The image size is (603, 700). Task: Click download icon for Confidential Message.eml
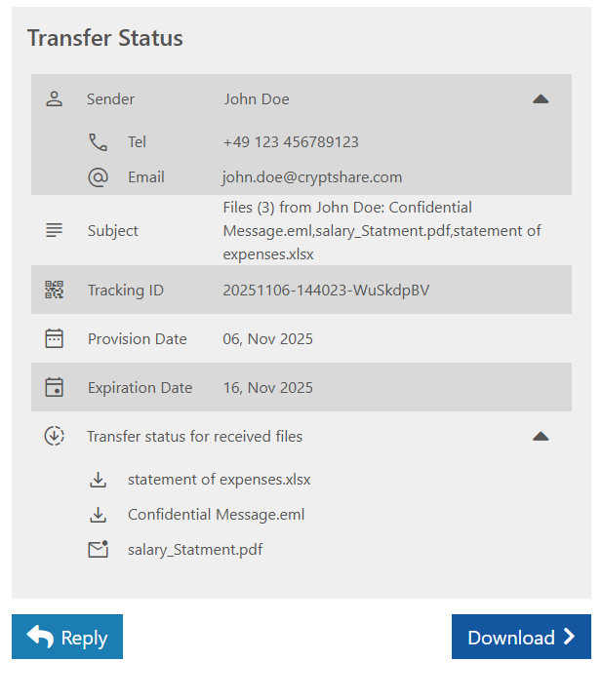[x=98, y=515]
